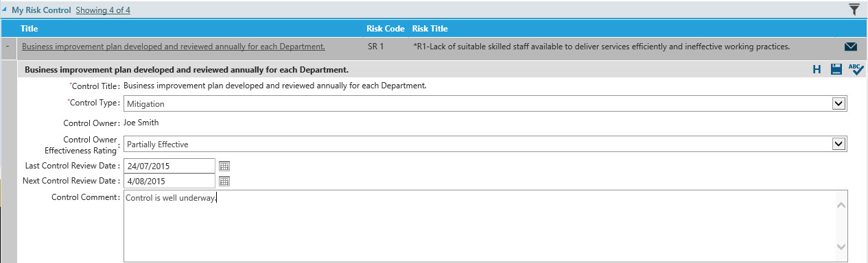
Task: Run the ABC spell check icon
Action: (856, 69)
